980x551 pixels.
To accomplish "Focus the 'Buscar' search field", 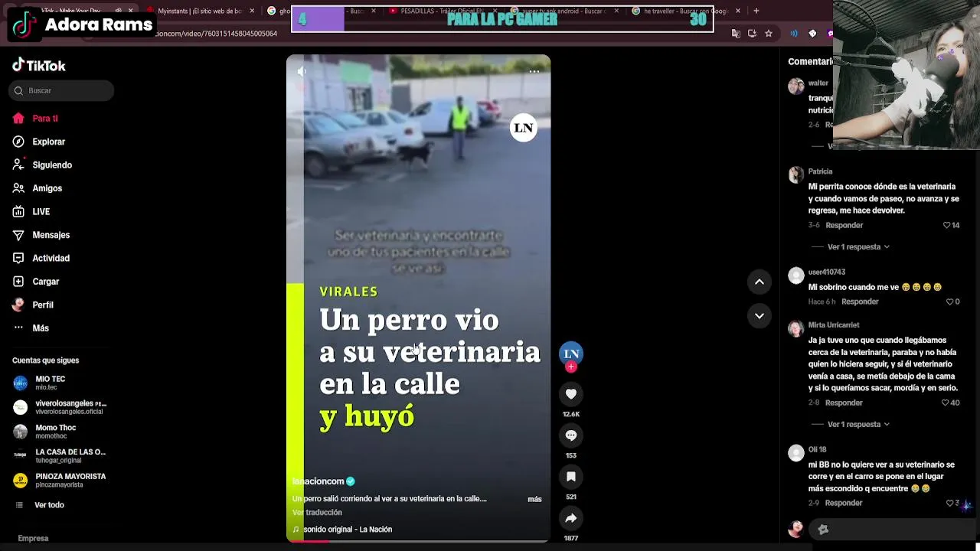I will click(61, 90).
